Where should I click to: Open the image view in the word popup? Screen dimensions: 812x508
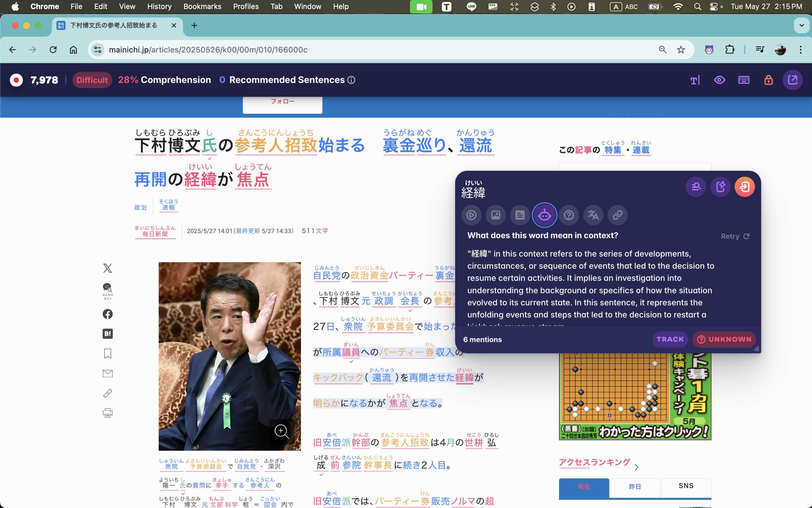(x=496, y=215)
